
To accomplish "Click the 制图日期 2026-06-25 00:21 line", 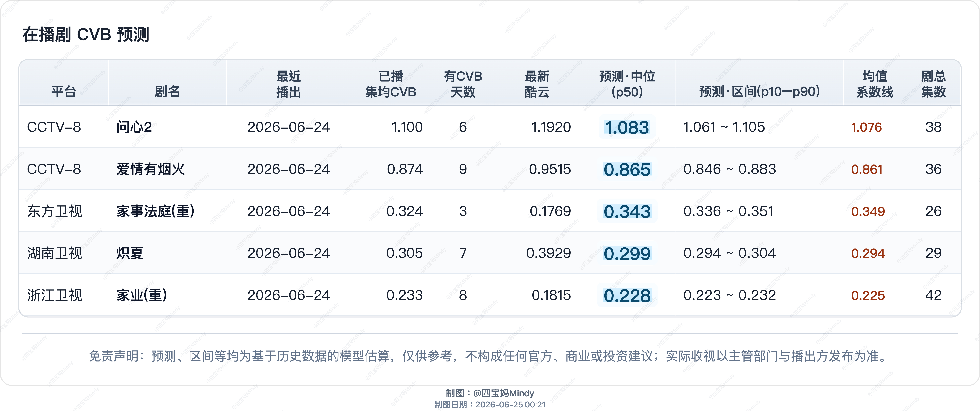I will (490, 405).
